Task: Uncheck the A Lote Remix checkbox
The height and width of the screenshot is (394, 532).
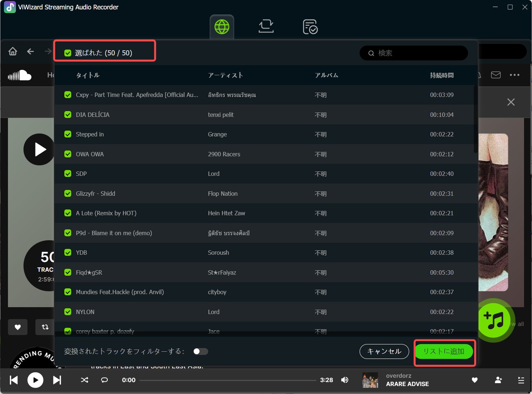Action: (x=68, y=213)
